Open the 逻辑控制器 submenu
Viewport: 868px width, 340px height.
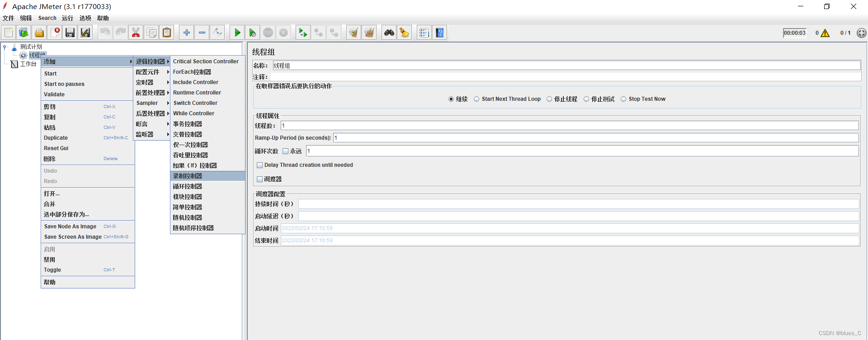click(152, 61)
